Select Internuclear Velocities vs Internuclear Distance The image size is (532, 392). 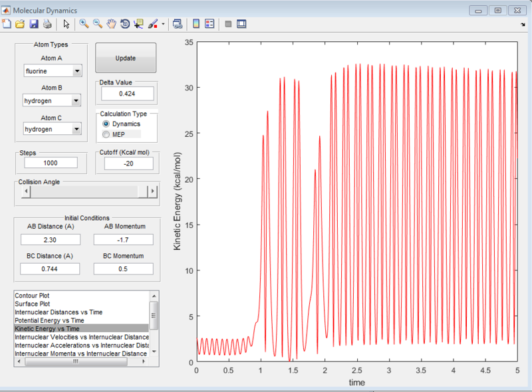point(81,337)
